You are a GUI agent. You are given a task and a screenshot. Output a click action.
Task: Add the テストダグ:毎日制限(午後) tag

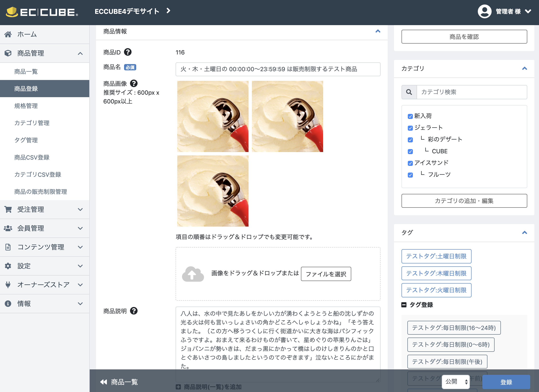pyautogui.click(x=447, y=362)
